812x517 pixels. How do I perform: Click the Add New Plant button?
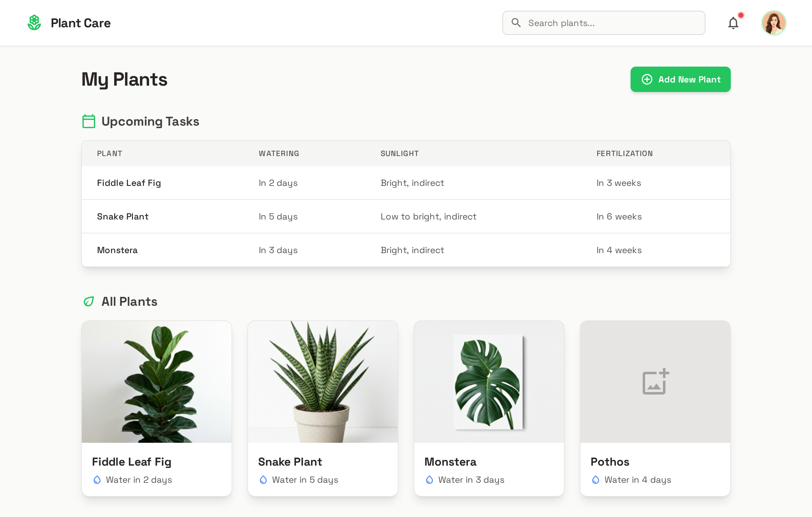coord(680,79)
